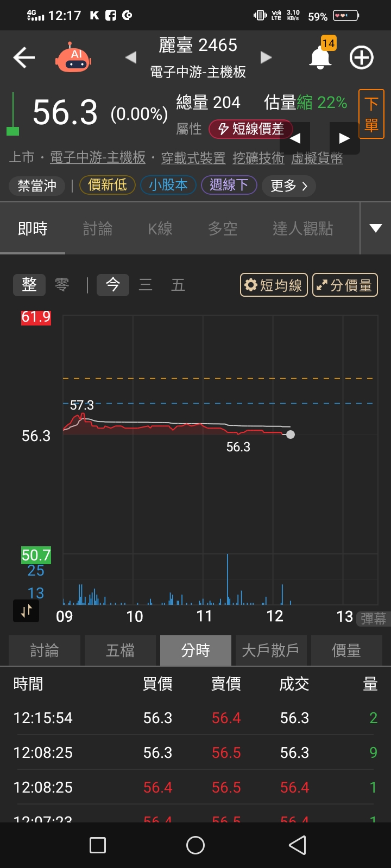Select the 即時 tab

click(33, 228)
